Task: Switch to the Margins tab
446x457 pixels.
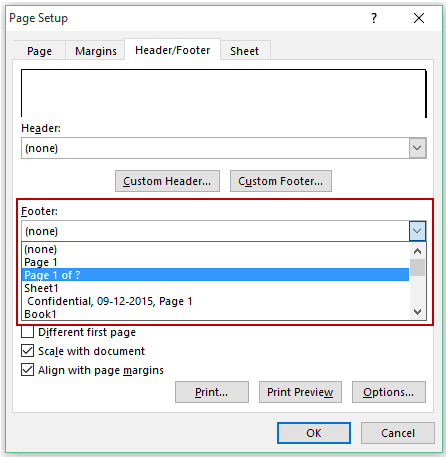Action: [x=96, y=51]
